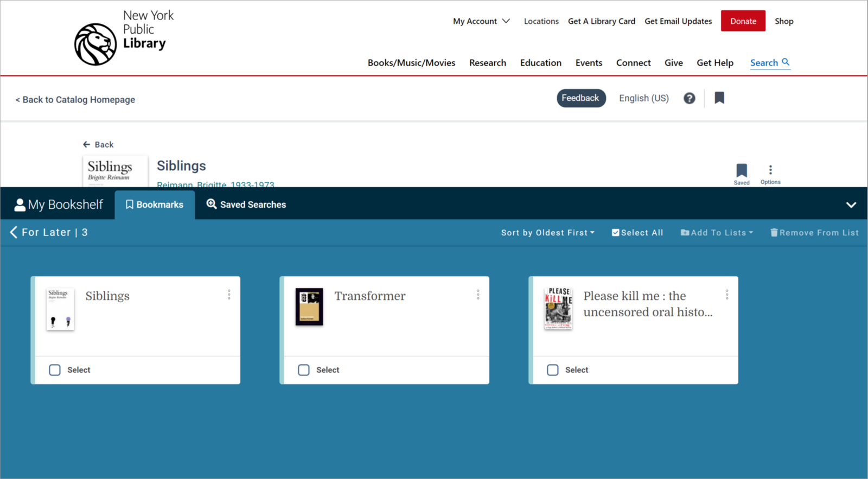Open the Transformer card three-dot menu
The height and width of the screenshot is (479, 868).
click(x=478, y=294)
